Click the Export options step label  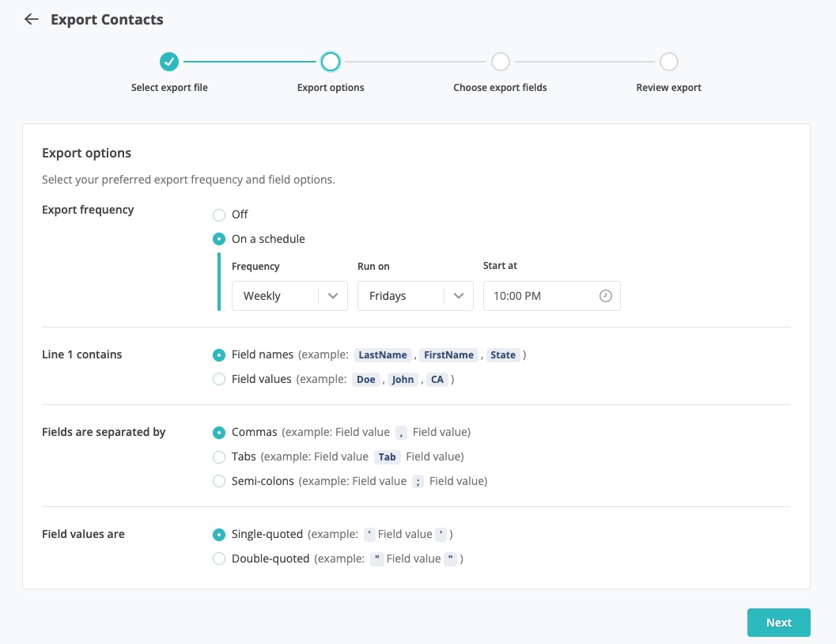pos(331,88)
